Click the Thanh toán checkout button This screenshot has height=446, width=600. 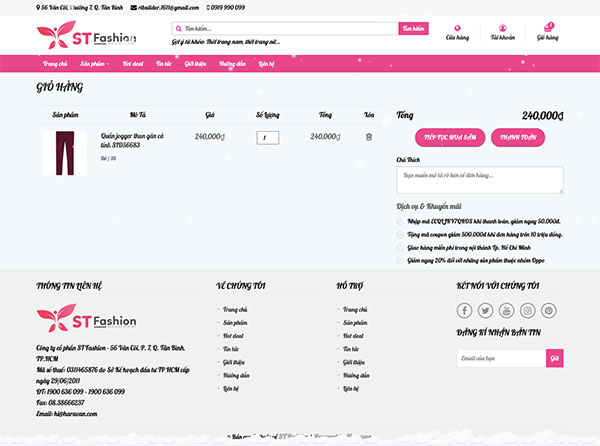(x=518, y=137)
